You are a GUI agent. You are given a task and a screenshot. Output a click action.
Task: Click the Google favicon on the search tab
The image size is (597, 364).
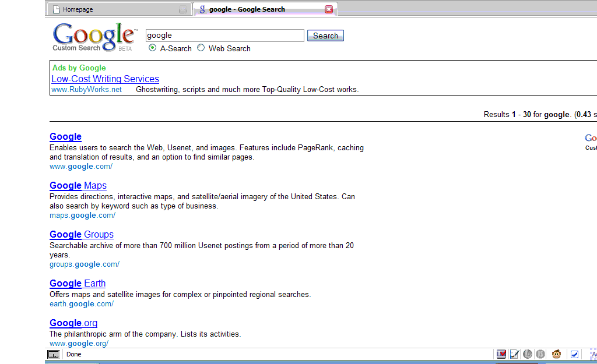201,9
